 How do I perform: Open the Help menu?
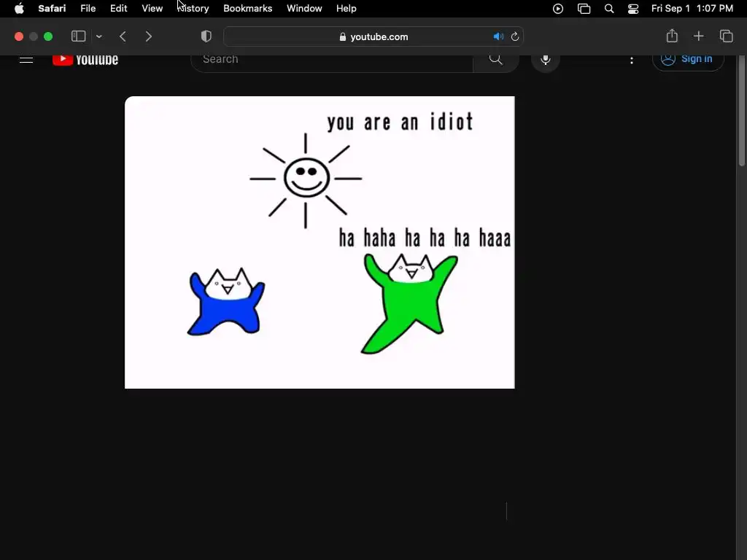347,9
